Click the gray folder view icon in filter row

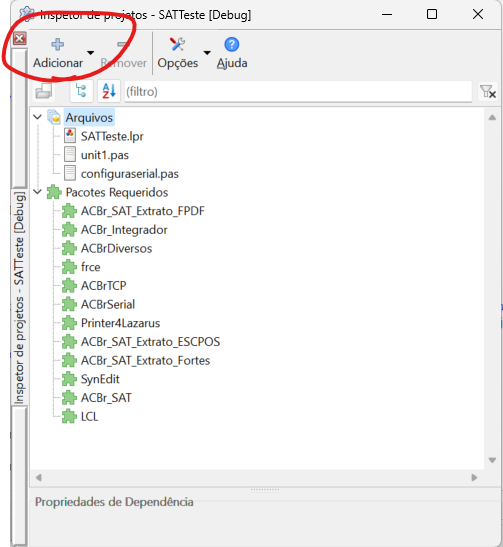pyautogui.click(x=44, y=91)
